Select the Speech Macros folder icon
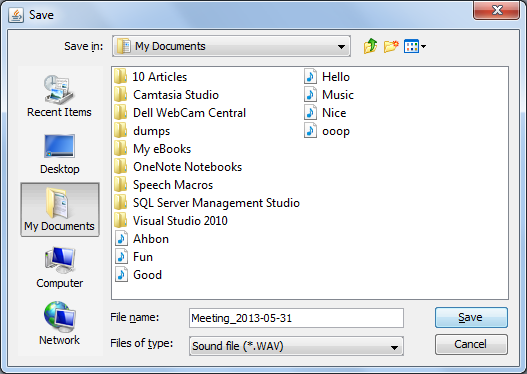This screenshot has width=527, height=374. [120, 185]
